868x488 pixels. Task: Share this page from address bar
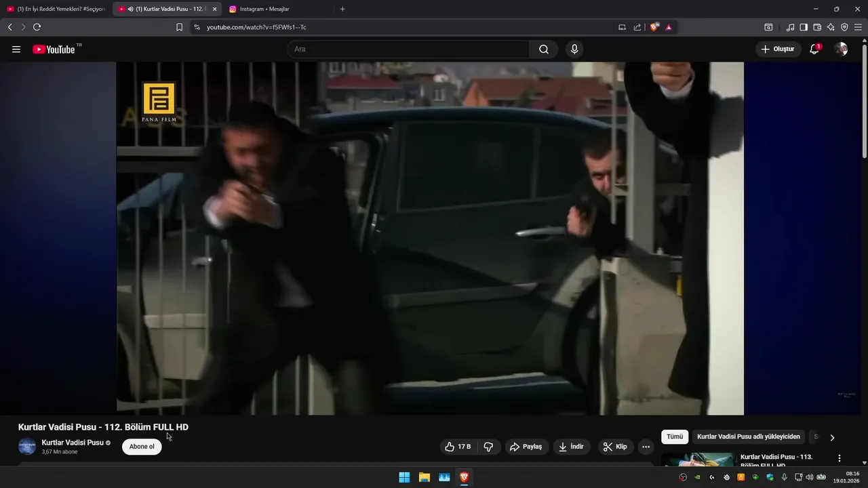pos(637,27)
